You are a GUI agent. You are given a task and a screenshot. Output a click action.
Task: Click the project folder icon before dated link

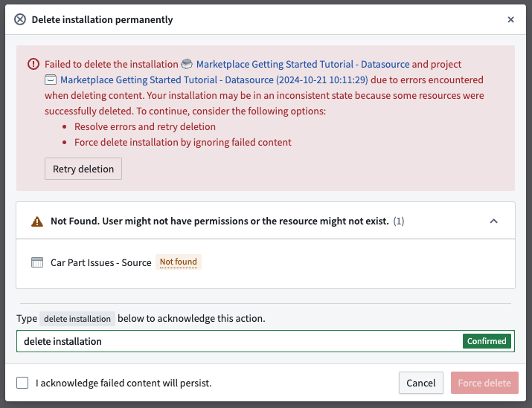pyautogui.click(x=51, y=80)
